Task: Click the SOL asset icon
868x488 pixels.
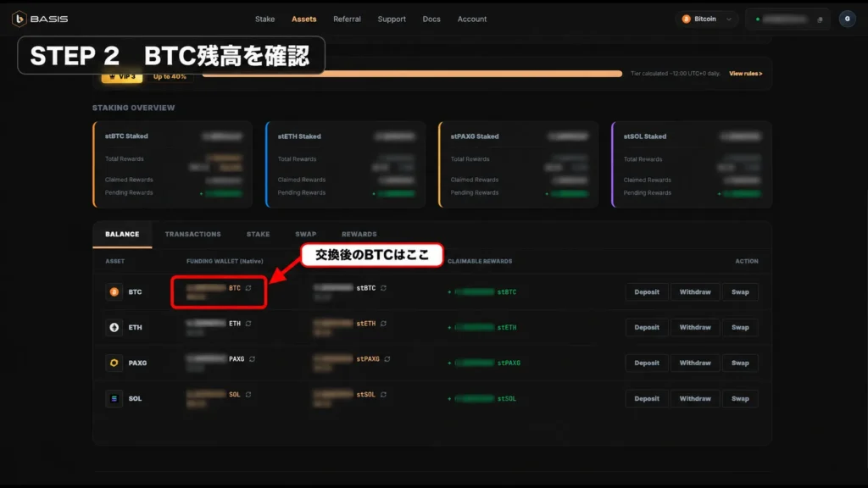Action: (114, 398)
